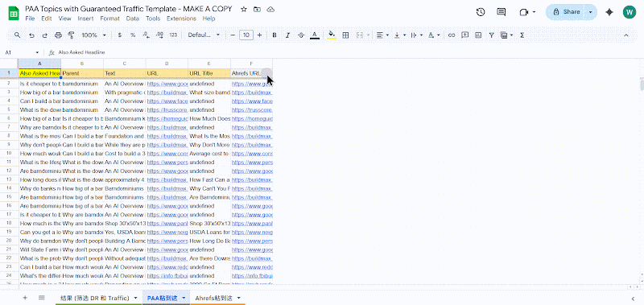Toggle strikethrough formatting
Screen dimensions: 644x305
point(301,35)
